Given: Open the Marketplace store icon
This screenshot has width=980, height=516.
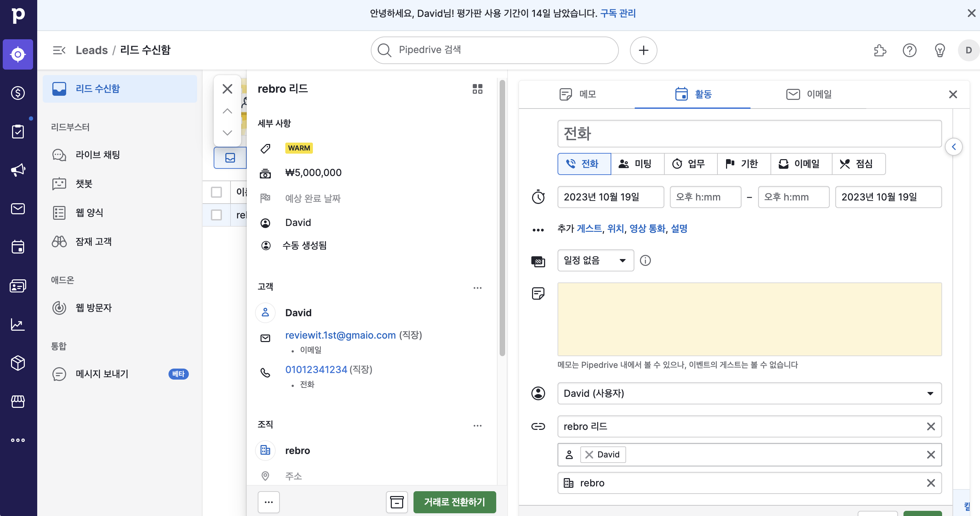Looking at the screenshot, I should [x=18, y=401].
